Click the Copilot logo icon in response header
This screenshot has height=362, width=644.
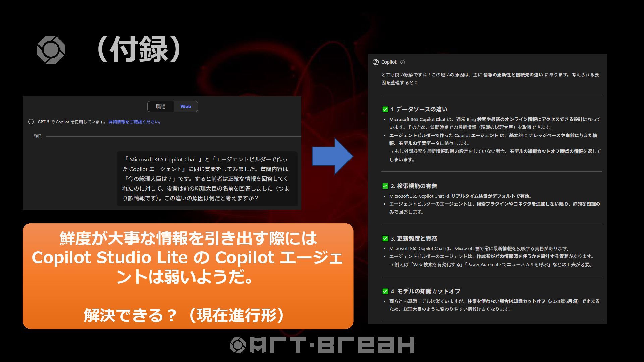pos(376,62)
